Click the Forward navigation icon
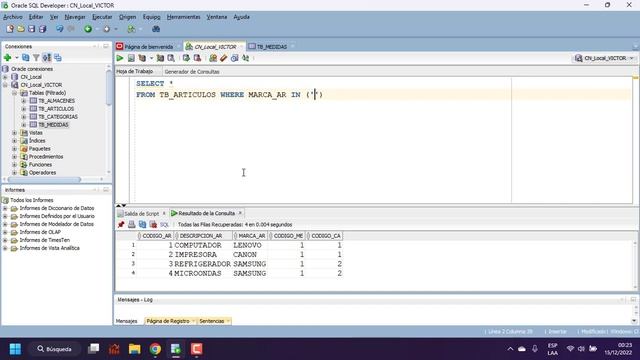640x360 pixels. coord(107,29)
